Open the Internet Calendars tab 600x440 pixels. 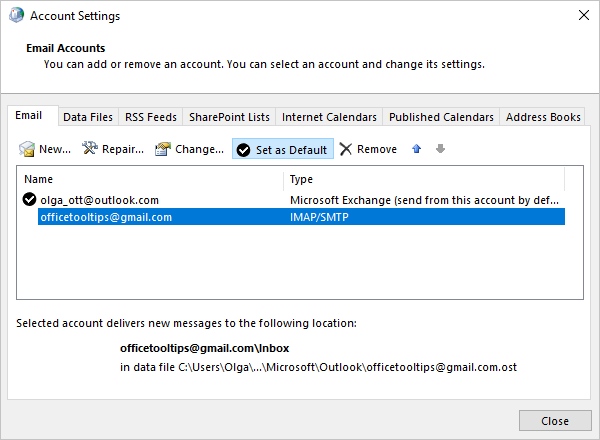pos(329,117)
